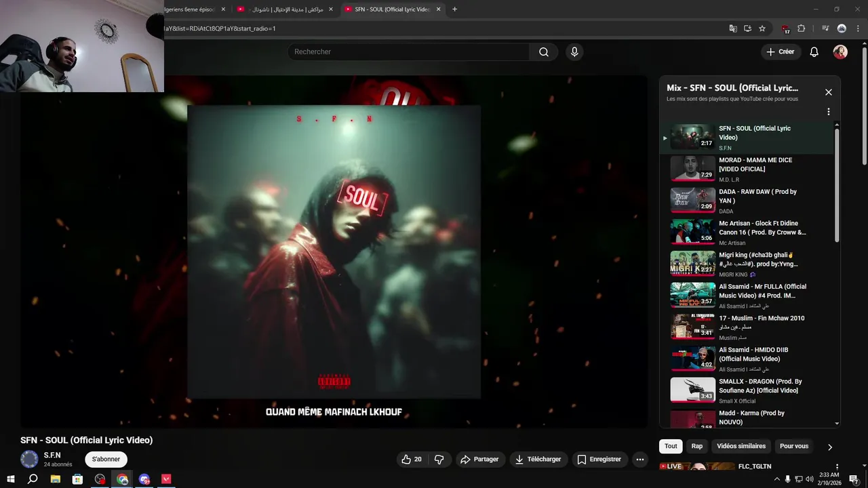Click the install app icon in address bar
The image size is (868, 488).
click(x=747, y=28)
